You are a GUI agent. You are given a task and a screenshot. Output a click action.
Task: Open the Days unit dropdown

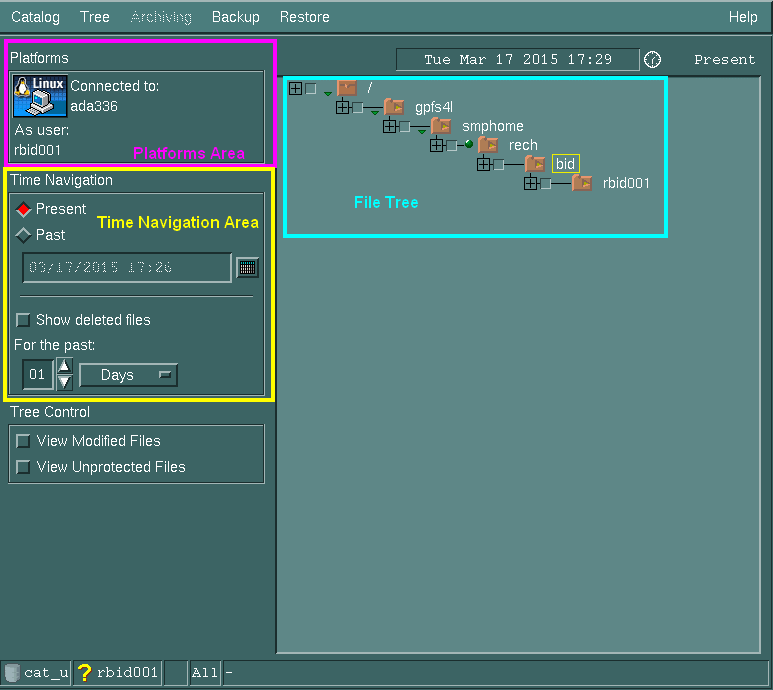click(128, 375)
